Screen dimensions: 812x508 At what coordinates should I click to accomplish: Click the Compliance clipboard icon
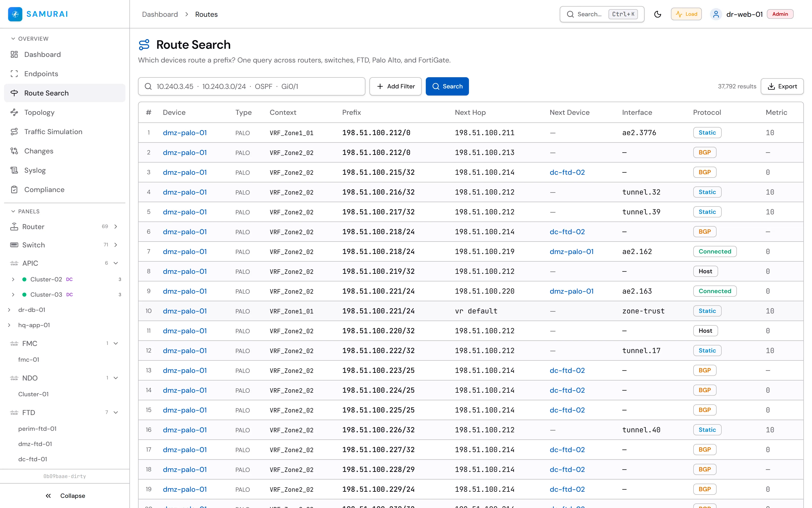point(14,190)
